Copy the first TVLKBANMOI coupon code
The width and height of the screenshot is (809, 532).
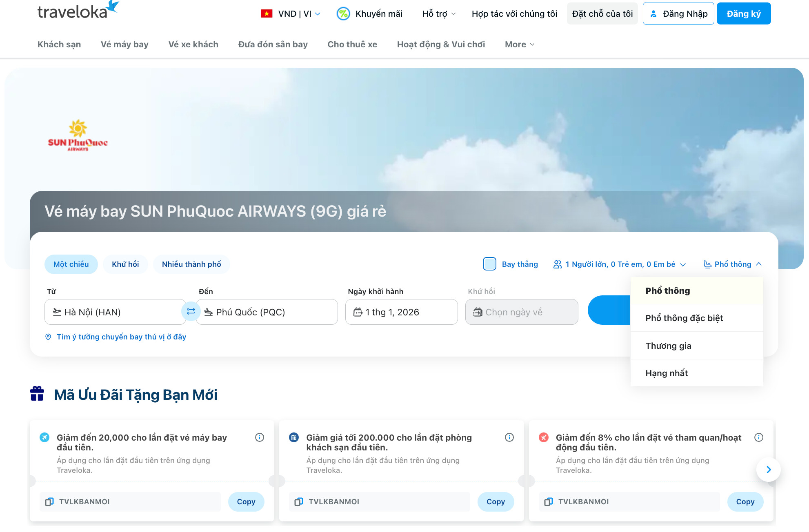[x=246, y=502]
